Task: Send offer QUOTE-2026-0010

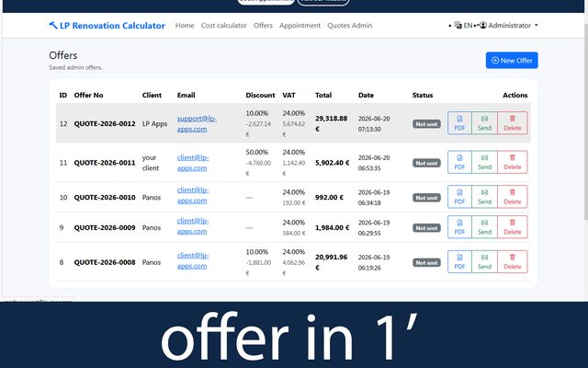Action: [x=484, y=197]
